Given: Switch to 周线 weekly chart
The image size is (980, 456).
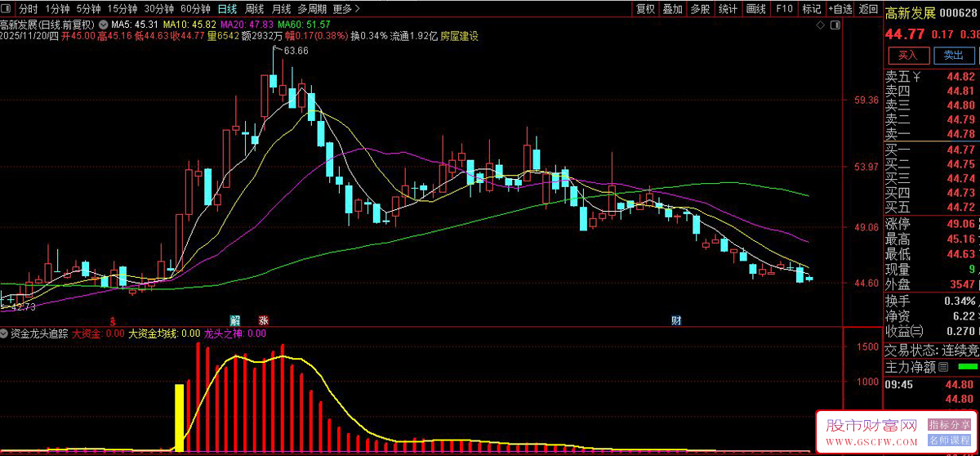Looking at the screenshot, I should coord(255,9).
